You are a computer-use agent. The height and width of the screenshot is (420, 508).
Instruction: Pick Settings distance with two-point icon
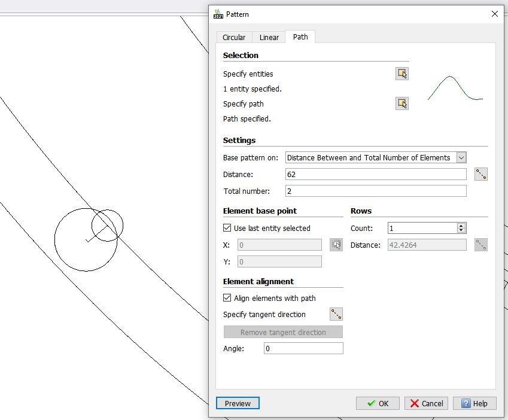pos(481,174)
